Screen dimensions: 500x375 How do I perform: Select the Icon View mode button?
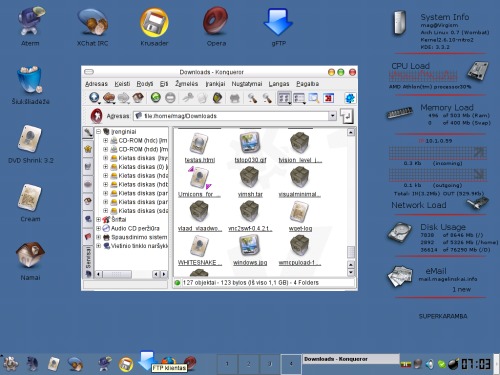pos(284,98)
